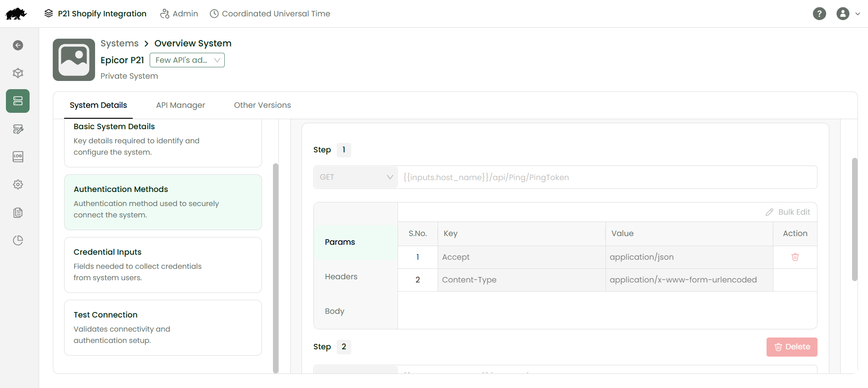Click the Accept key cell

[521, 257]
